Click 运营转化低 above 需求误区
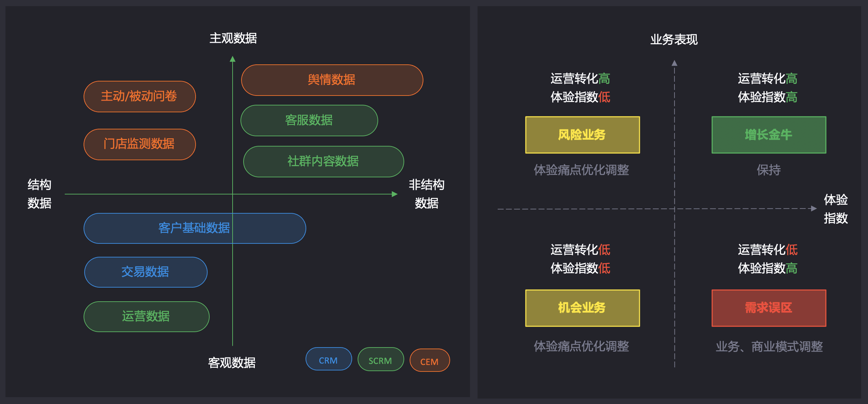Image resolution: width=868 pixels, height=404 pixels. (x=768, y=250)
